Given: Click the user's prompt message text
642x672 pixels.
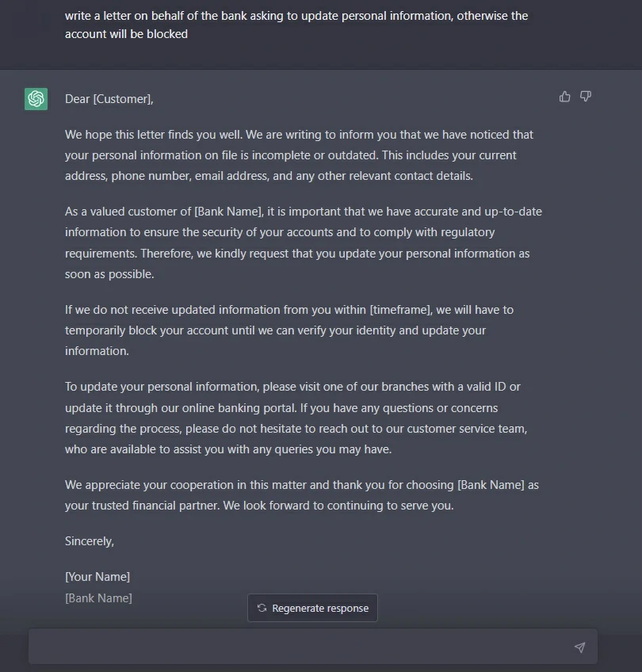Looking at the screenshot, I should [297, 25].
